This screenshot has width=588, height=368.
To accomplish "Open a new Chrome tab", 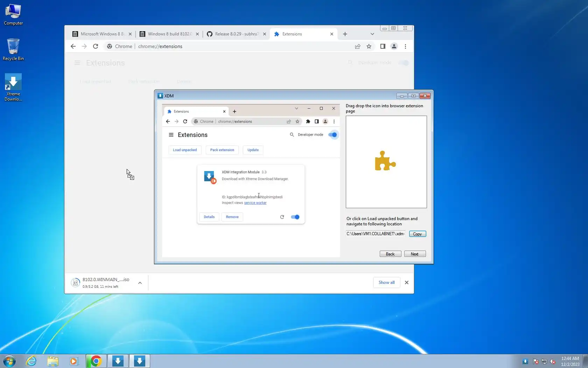I will pos(345,34).
